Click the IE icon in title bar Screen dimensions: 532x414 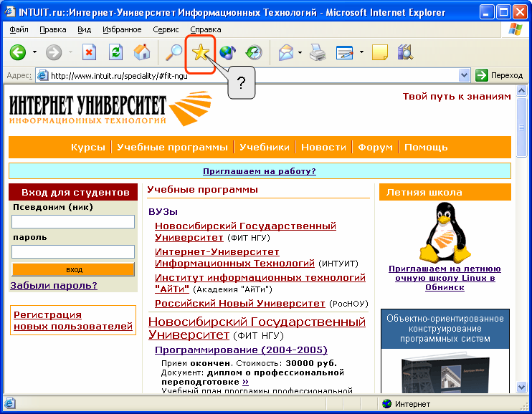[x=10, y=12]
